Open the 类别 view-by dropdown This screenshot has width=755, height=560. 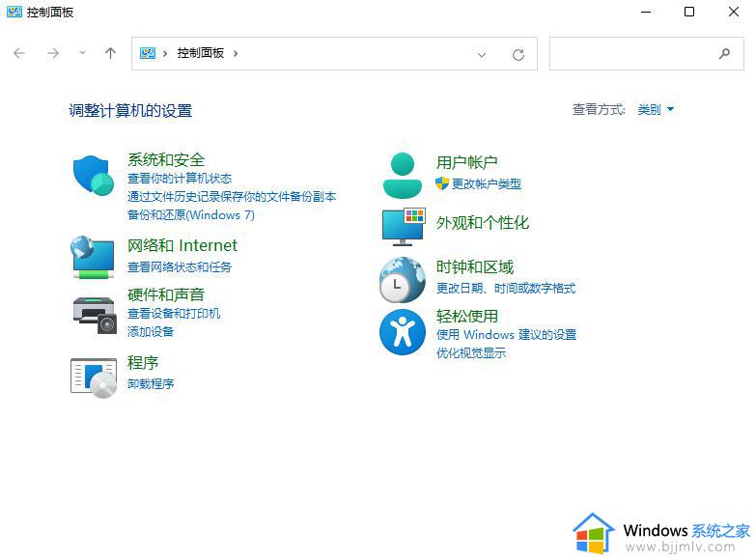point(656,110)
